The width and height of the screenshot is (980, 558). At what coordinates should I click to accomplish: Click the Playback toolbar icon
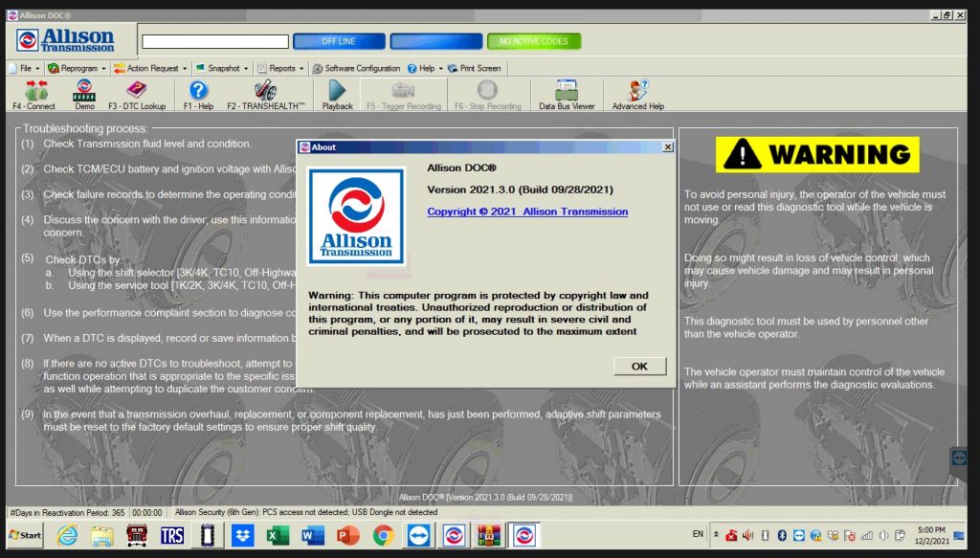pyautogui.click(x=337, y=94)
